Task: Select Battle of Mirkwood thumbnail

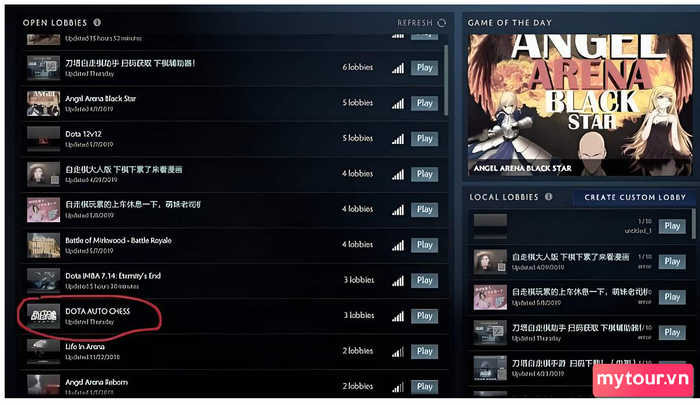Action: click(43, 245)
